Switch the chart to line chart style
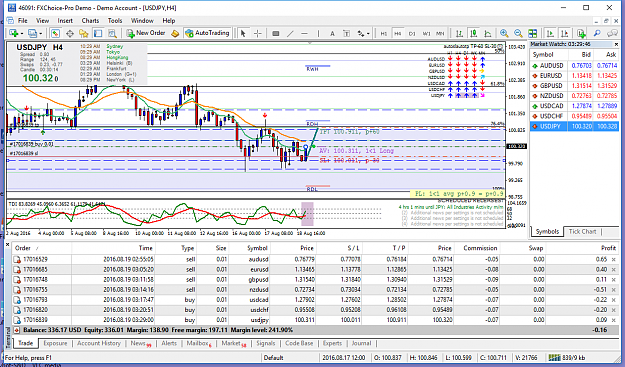Screen dimensions: 625x367 tap(487, 33)
